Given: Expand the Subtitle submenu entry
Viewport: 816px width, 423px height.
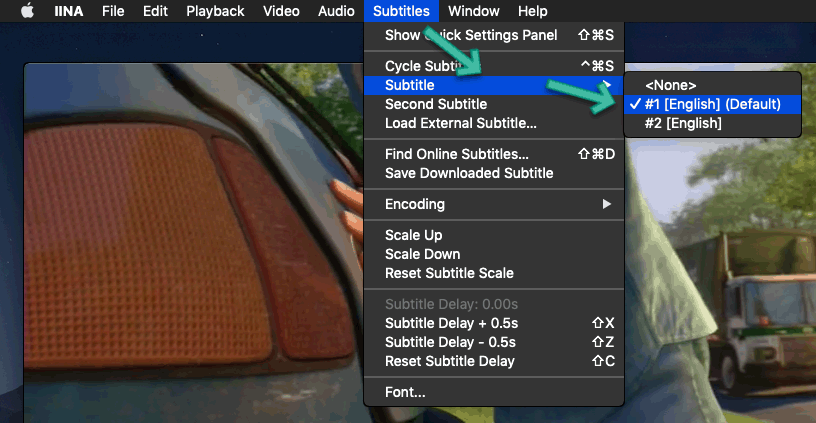Looking at the screenshot, I should [494, 85].
